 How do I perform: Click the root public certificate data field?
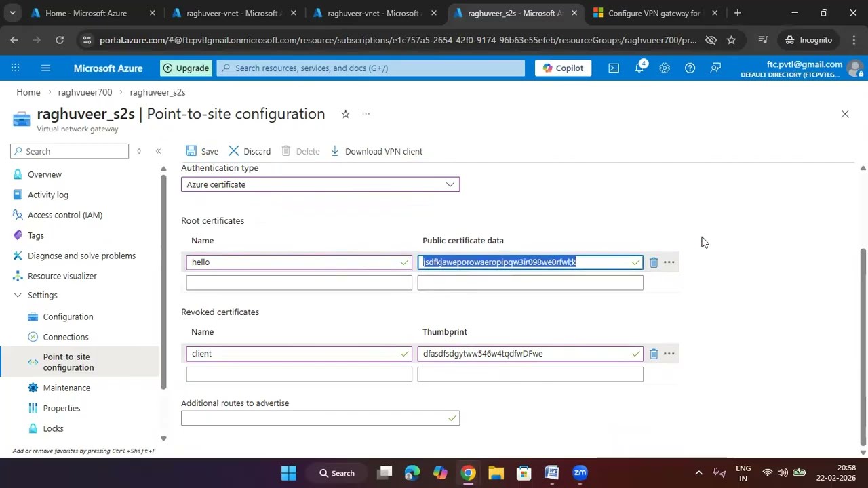tap(530, 262)
